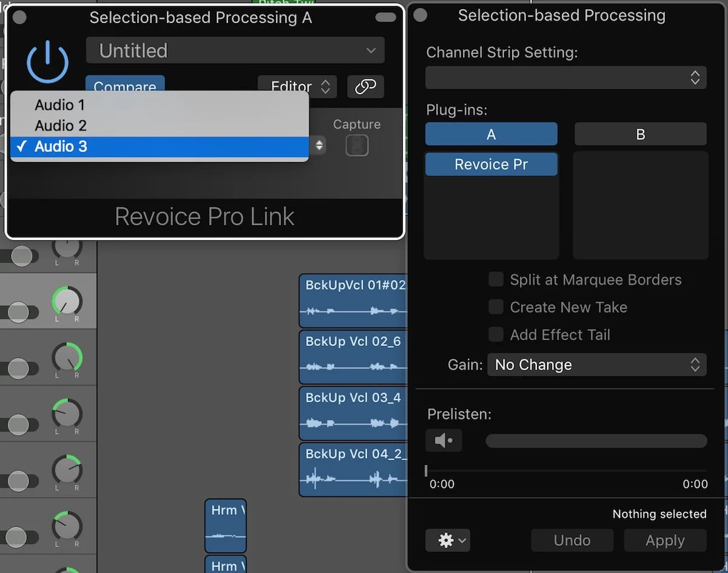Select the BckUp Vcl 02_6 audio region
The width and height of the screenshot is (728, 573).
[x=353, y=356]
